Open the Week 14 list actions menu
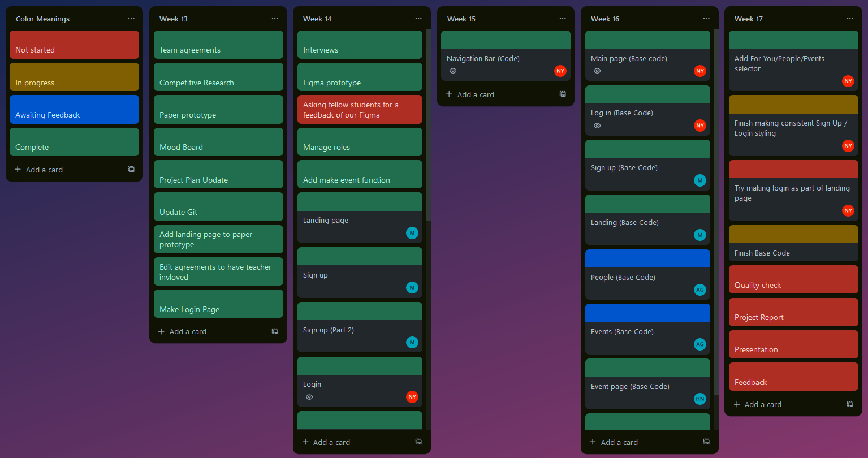The width and height of the screenshot is (868, 458). tap(418, 18)
